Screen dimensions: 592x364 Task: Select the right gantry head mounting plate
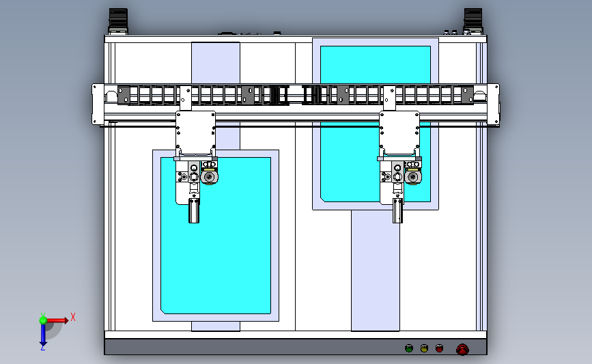pyautogui.click(x=399, y=133)
